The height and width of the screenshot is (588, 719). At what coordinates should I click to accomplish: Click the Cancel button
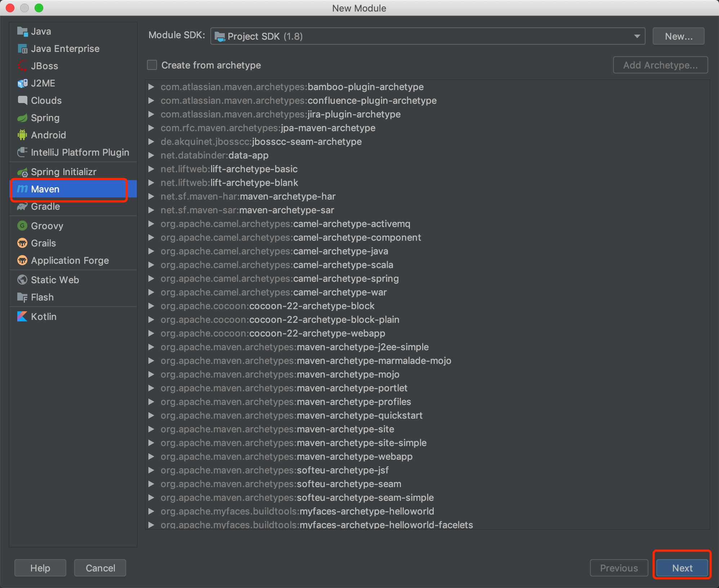pyautogui.click(x=100, y=568)
